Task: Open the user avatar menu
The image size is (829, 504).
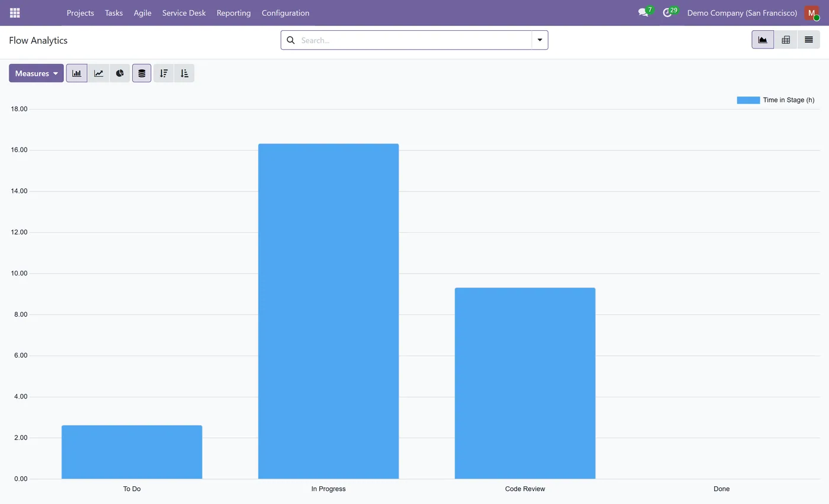Action: tap(812, 12)
